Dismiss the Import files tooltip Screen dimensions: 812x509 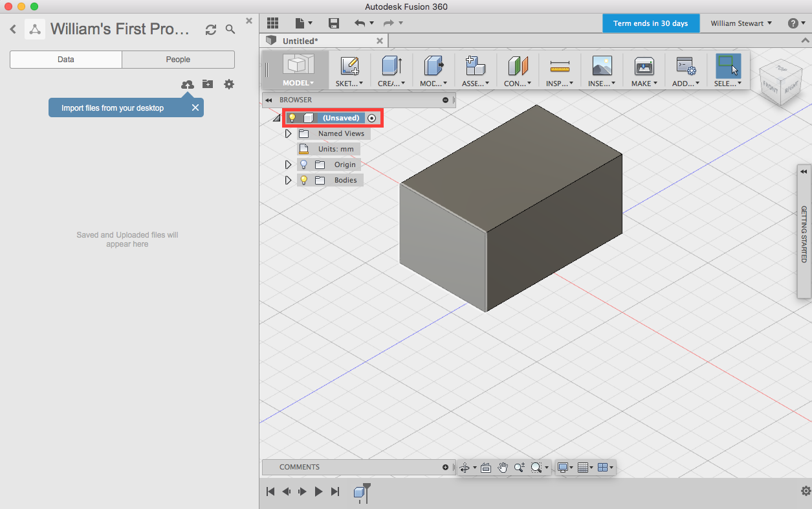[x=195, y=107]
